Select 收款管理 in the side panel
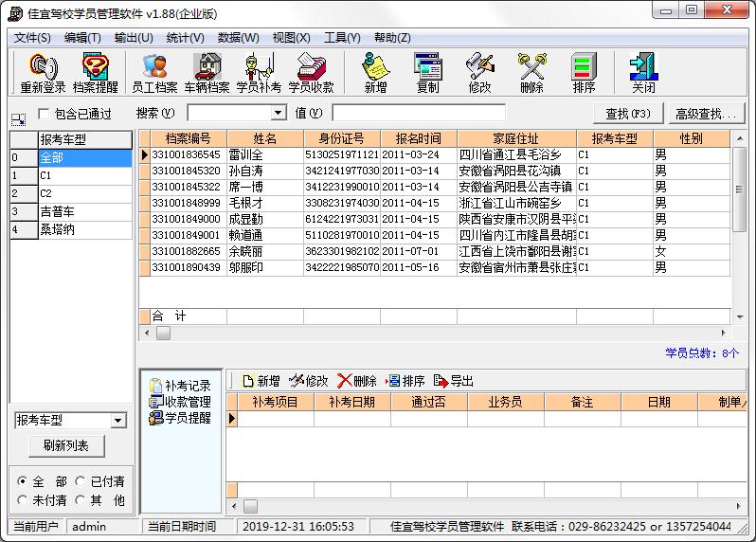This screenshot has height=542, width=756. coord(180,402)
